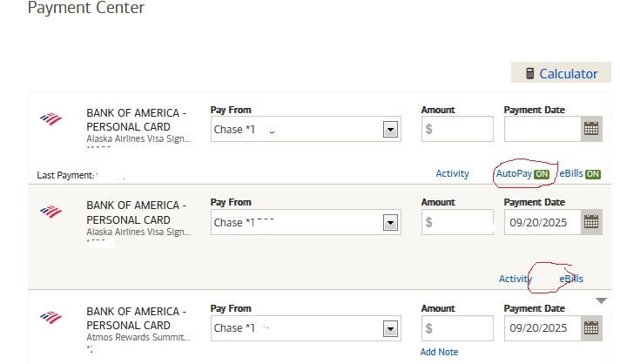Click the calculator icon beside Calculator
The height and width of the screenshot is (364, 620).
click(x=529, y=74)
